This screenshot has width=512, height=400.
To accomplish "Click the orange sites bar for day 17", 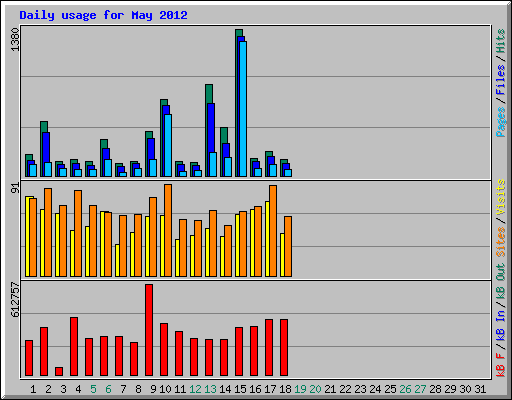I will pos(273,231).
